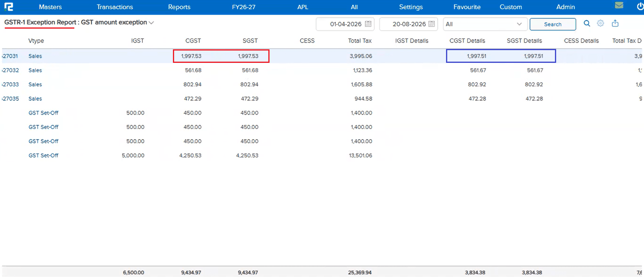
Task: Click the Search button
Action: click(553, 24)
